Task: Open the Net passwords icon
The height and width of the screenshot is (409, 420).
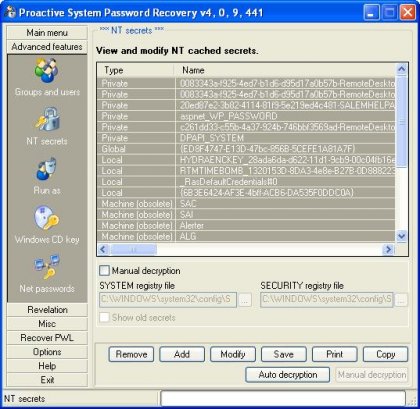Action: [x=47, y=266]
